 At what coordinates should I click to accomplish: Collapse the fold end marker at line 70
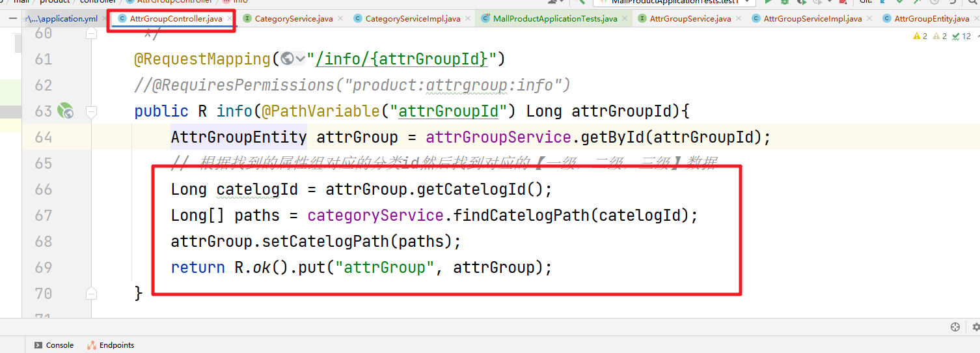coord(92,294)
